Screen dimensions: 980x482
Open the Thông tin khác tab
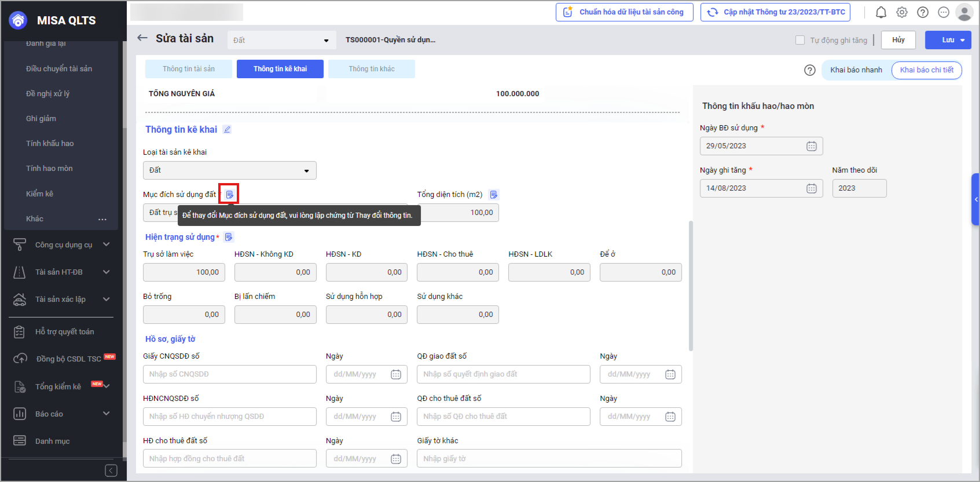(x=371, y=69)
